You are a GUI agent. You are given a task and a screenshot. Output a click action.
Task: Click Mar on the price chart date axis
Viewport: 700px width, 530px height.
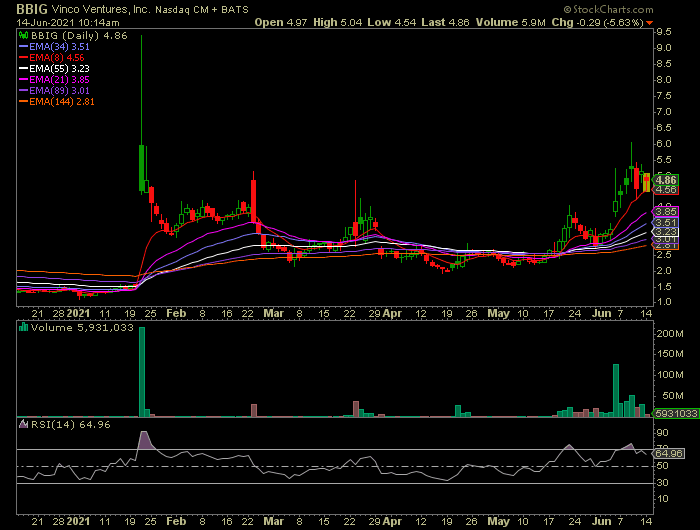pos(273,313)
